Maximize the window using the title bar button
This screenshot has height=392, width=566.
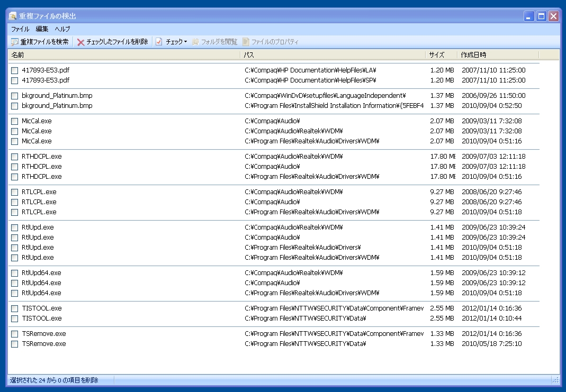coord(541,16)
